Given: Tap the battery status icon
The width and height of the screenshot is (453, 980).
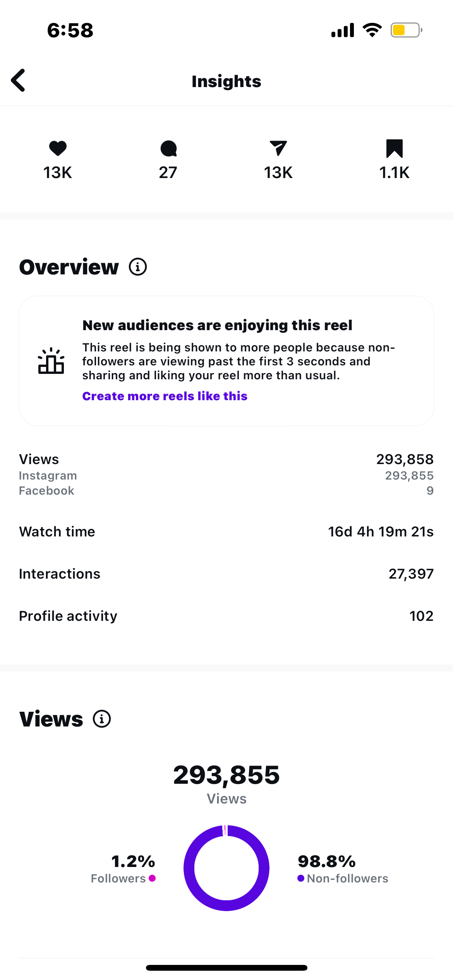Looking at the screenshot, I should (406, 30).
